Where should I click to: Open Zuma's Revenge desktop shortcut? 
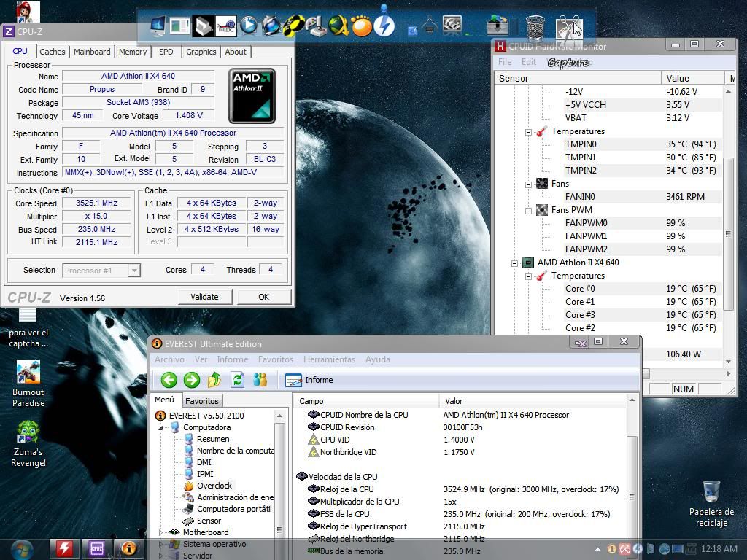click(28, 444)
